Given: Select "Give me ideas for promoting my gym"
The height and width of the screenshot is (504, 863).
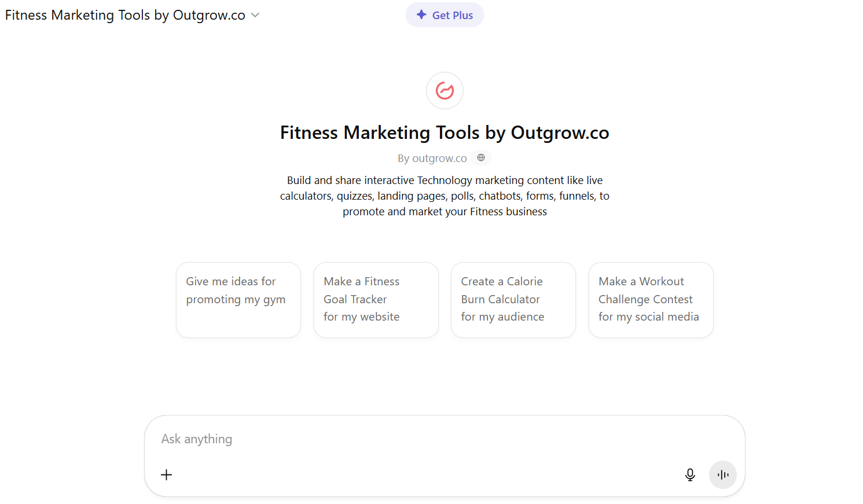Looking at the screenshot, I should pos(238,299).
